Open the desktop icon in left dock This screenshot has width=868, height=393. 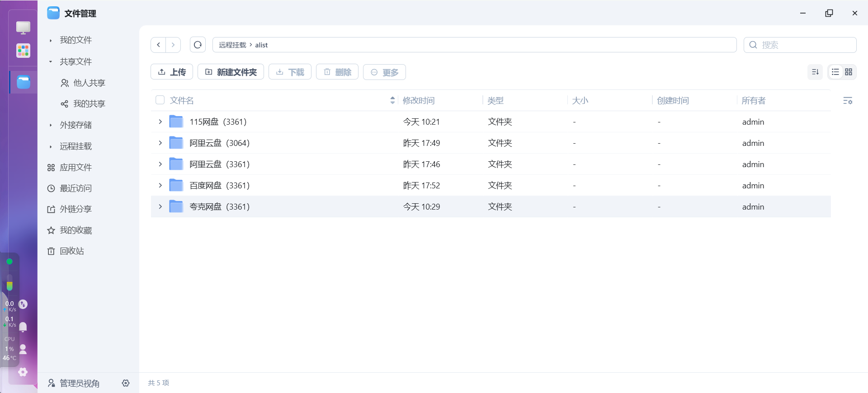click(x=23, y=28)
